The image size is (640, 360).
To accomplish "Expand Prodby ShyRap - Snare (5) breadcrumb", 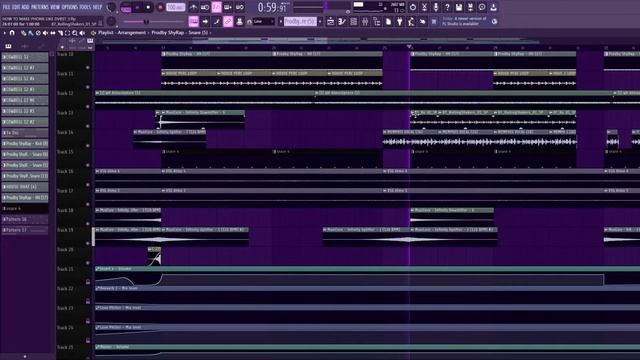I will pos(180,33).
